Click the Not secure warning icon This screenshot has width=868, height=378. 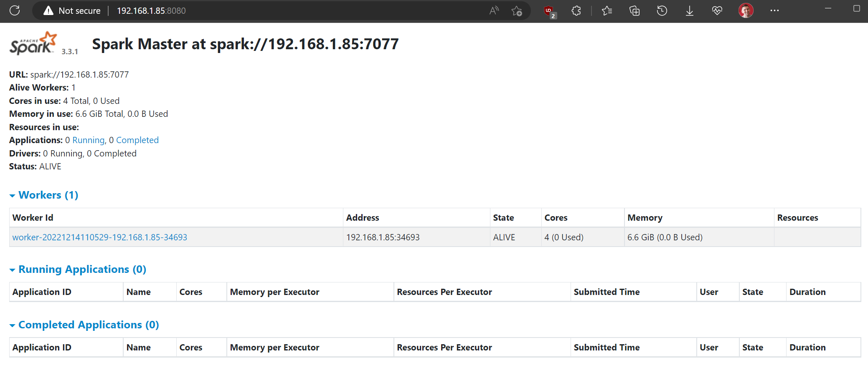click(48, 10)
